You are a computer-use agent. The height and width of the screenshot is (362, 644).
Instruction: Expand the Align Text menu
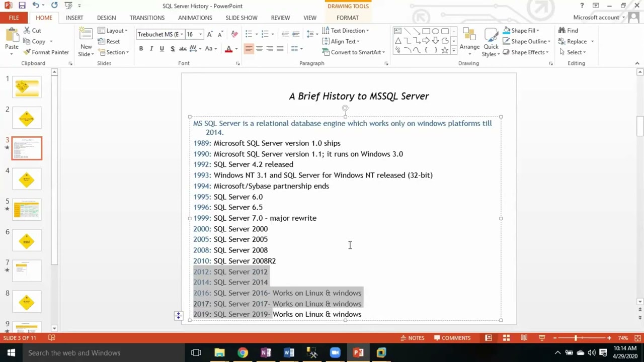click(341, 42)
